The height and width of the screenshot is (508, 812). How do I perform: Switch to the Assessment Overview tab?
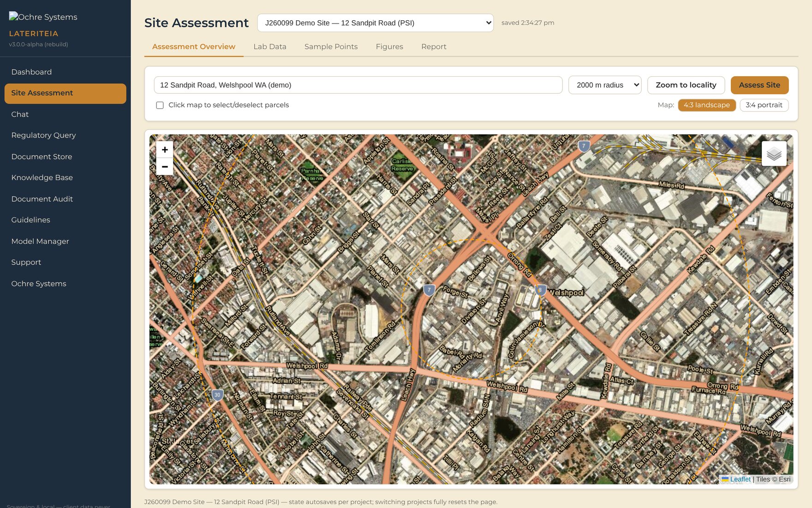[x=194, y=47]
